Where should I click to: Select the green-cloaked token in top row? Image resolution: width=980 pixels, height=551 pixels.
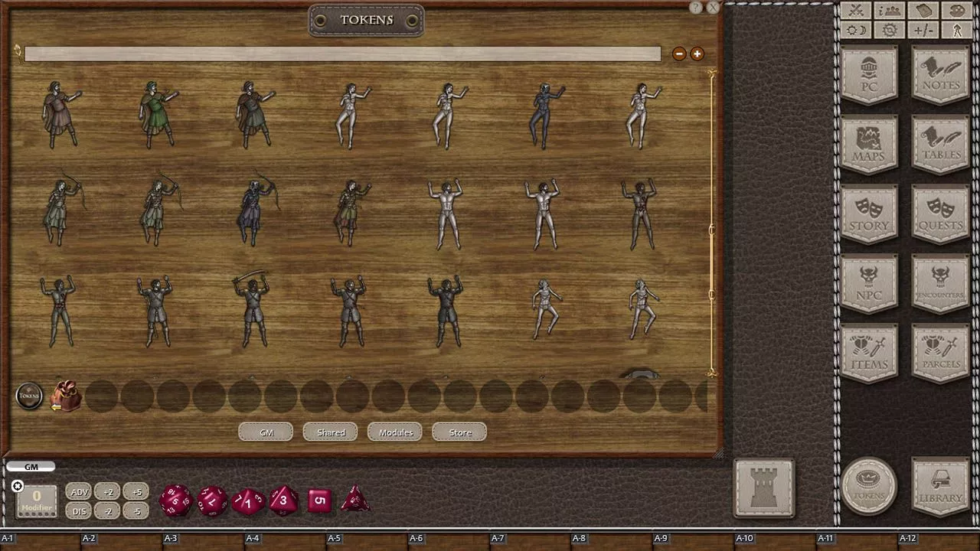(x=158, y=115)
